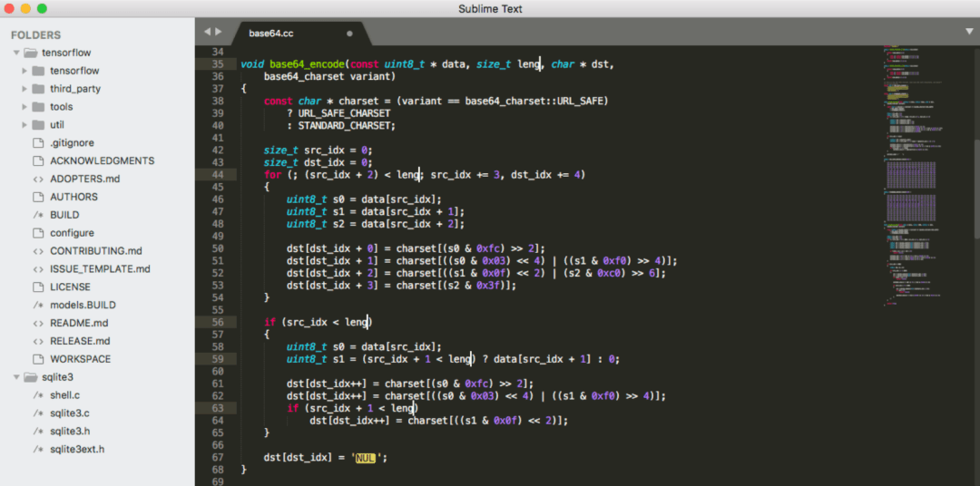Open README.md from the sidebar
The image size is (980, 486).
pyautogui.click(x=79, y=323)
